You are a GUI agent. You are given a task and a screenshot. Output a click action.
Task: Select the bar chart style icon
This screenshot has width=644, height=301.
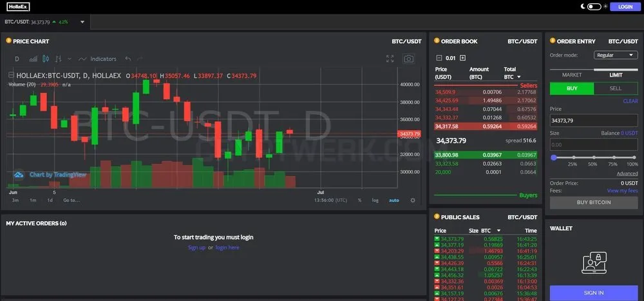[59, 59]
